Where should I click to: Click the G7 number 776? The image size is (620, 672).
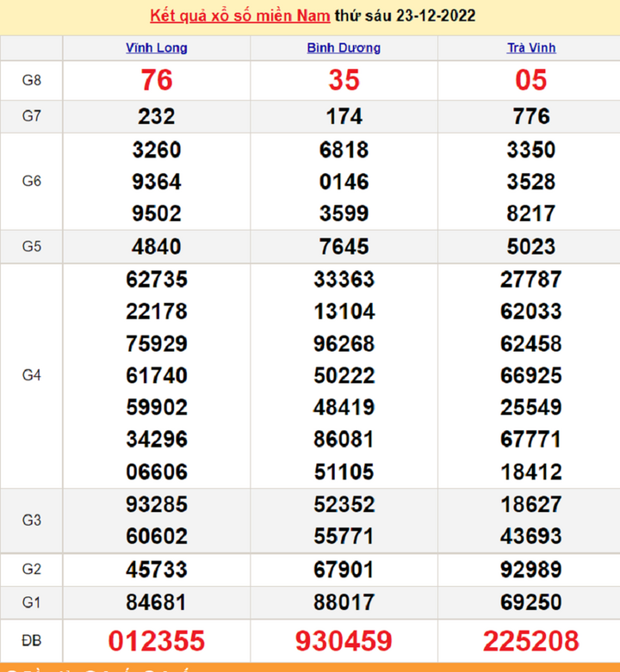[x=531, y=116]
